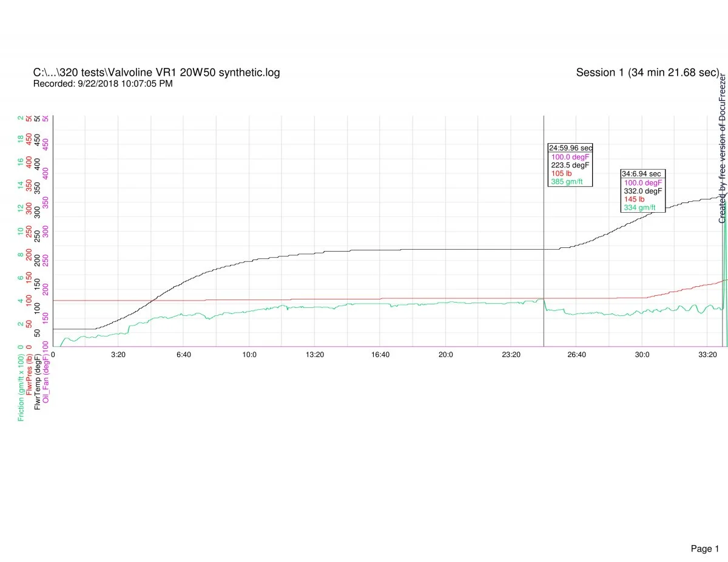The width and height of the screenshot is (728, 562).
Task: Click the 24:59.96 sec tooltip header
Action: (x=570, y=148)
